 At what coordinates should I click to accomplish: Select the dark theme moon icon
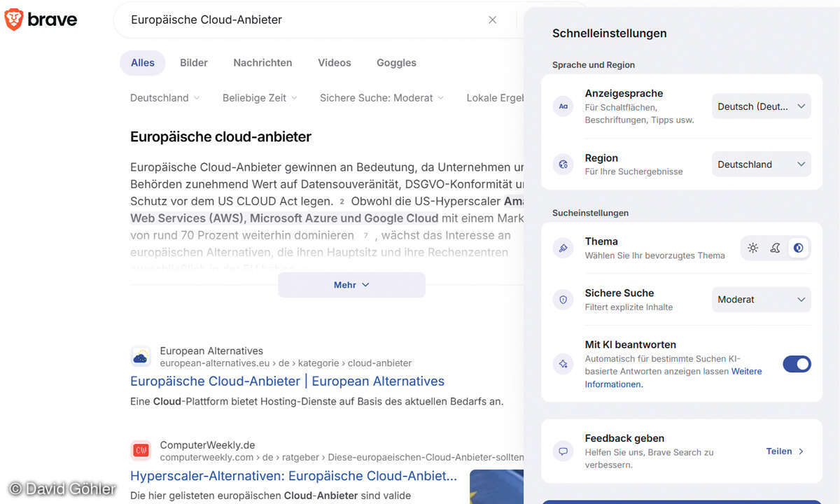775,248
